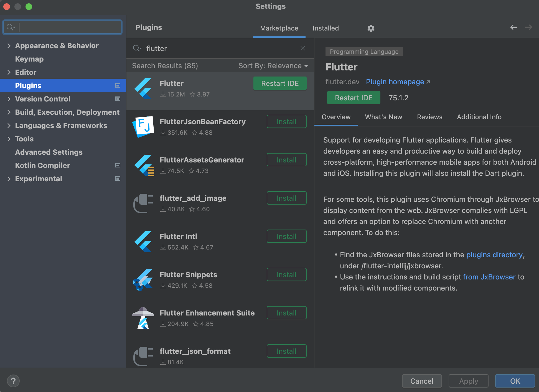Install the flutter_json_format plugin

(287, 351)
